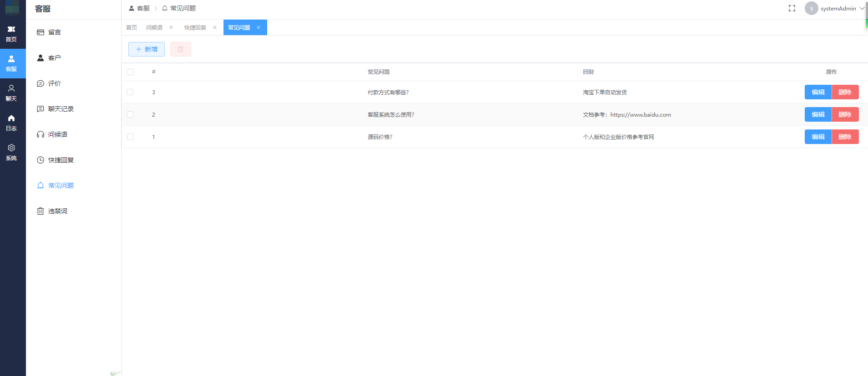The image size is (868, 376).
Task: Close the 快捷回复 tab
Action: [x=215, y=27]
